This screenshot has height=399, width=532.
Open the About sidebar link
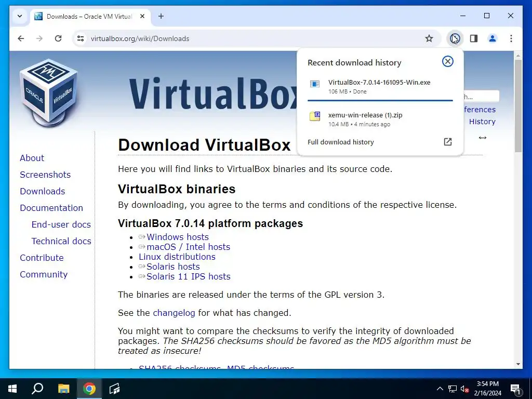coord(32,158)
